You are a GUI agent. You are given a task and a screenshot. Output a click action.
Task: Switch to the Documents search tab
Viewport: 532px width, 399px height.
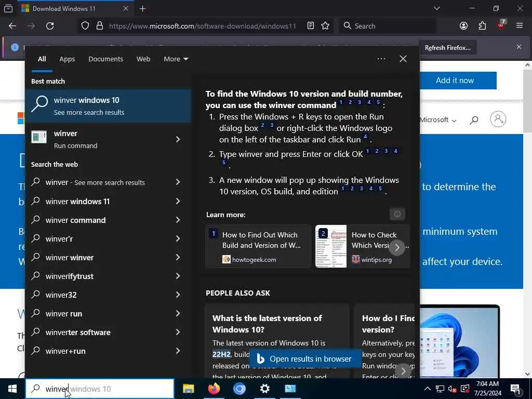pos(105,59)
